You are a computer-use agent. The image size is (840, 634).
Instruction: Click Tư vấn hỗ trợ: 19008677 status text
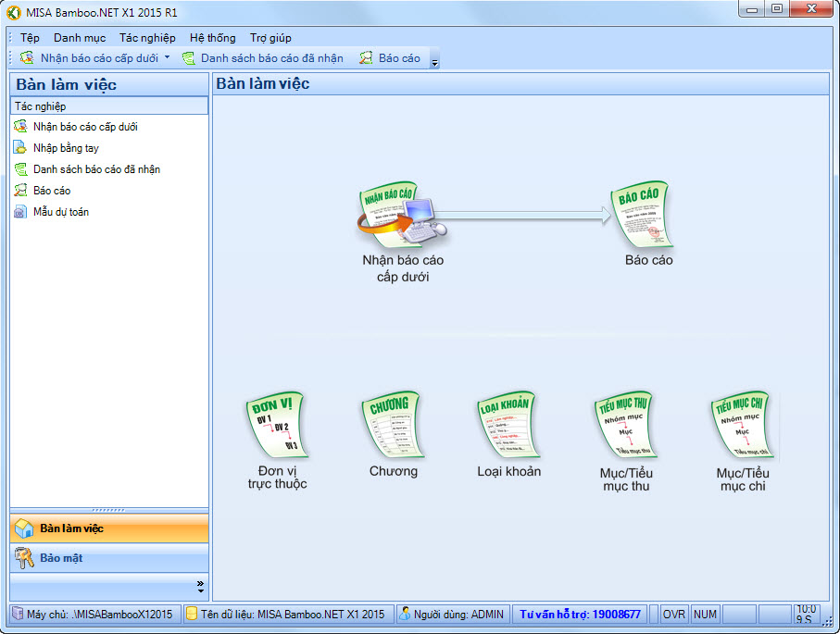coord(580,615)
